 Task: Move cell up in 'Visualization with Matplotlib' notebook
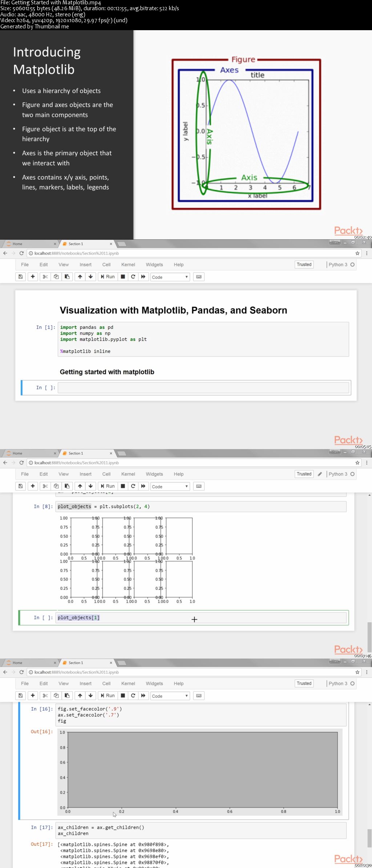pos(80,277)
